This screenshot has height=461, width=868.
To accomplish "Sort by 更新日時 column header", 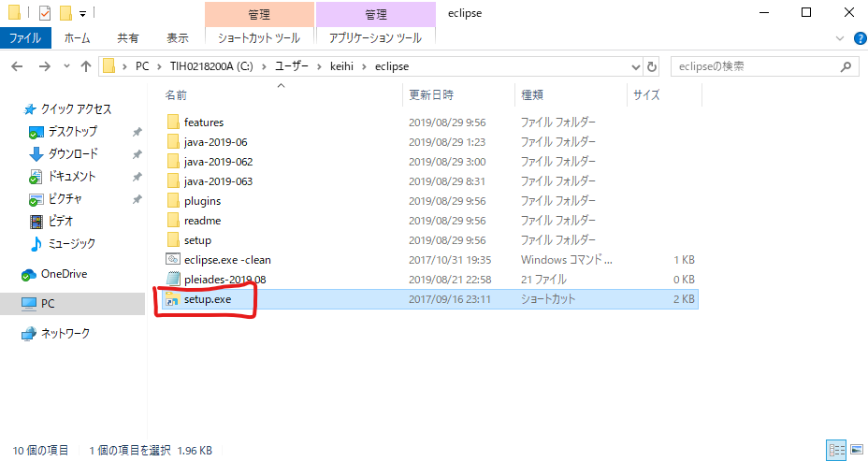I will coord(431,95).
